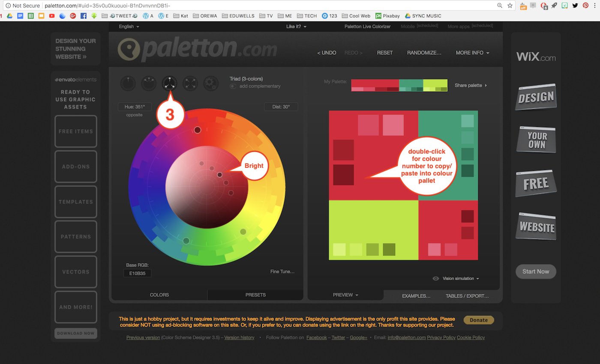Click the Base RGB E10B35 field
600x364 pixels.
[137, 273]
